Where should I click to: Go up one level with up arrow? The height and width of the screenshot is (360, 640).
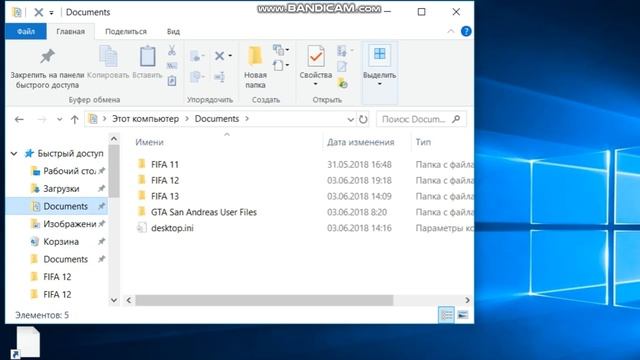(74, 119)
